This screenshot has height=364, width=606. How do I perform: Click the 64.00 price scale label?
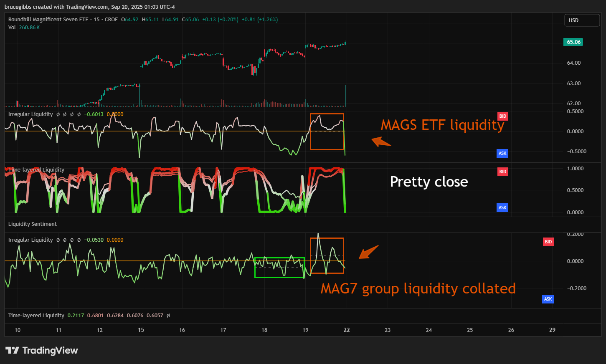click(x=574, y=63)
